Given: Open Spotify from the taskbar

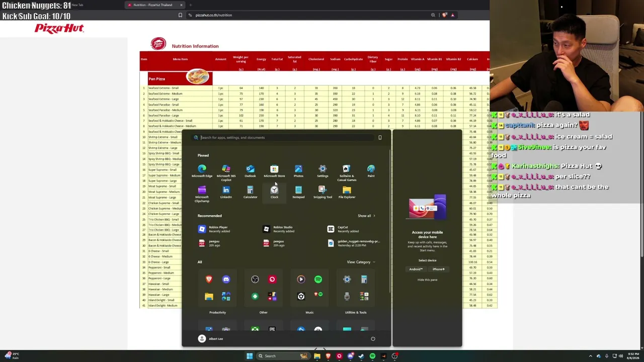Looking at the screenshot, I should pyautogui.click(x=372, y=356).
